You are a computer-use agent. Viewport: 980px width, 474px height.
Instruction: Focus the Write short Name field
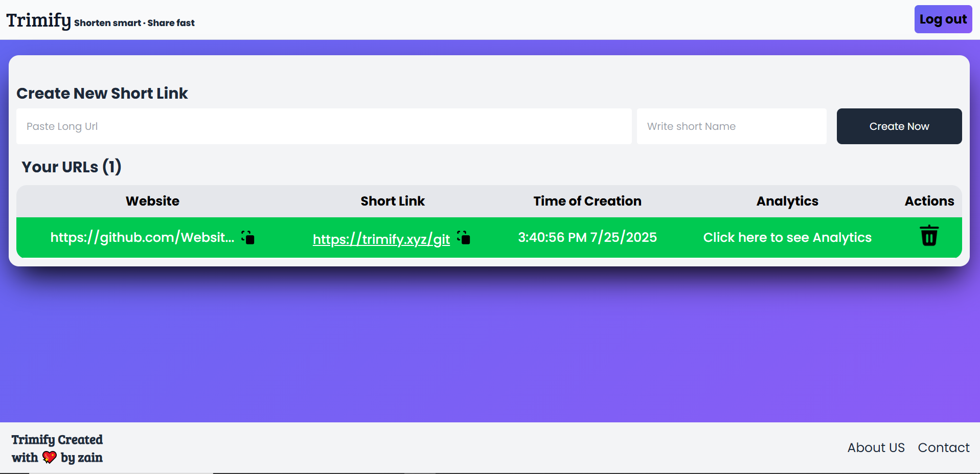click(x=732, y=126)
